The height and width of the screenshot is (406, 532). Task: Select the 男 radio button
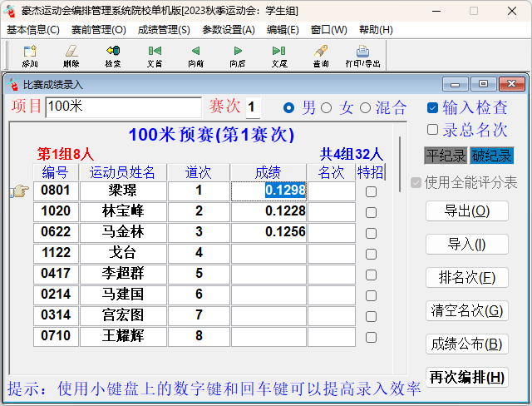[288, 108]
